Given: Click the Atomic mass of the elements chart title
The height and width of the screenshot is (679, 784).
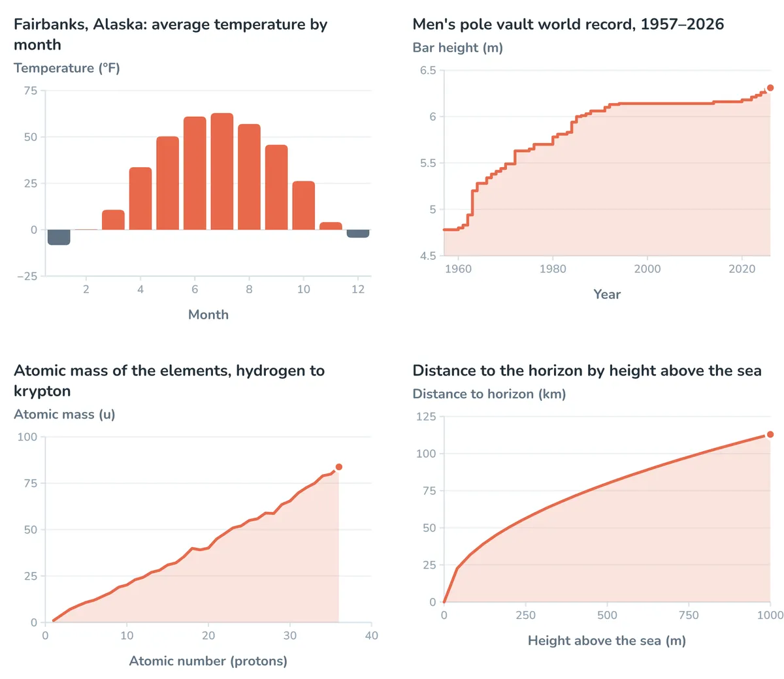Looking at the screenshot, I should (169, 381).
